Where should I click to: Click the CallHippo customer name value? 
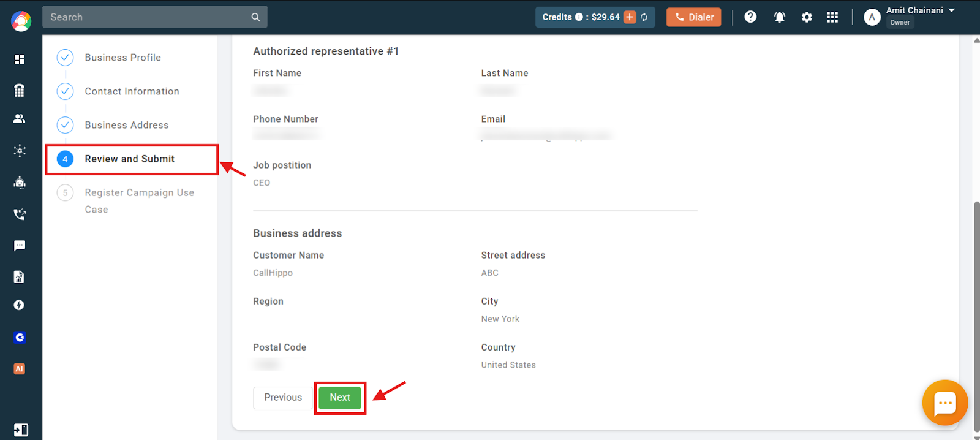[x=273, y=273]
